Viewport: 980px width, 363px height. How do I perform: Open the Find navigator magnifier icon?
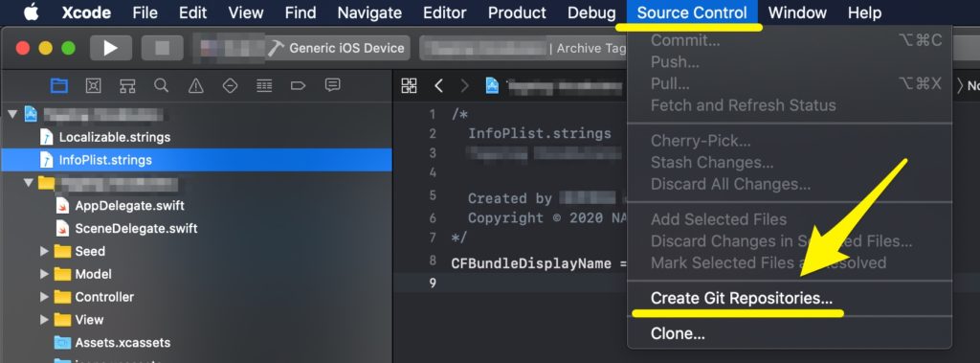(x=161, y=86)
